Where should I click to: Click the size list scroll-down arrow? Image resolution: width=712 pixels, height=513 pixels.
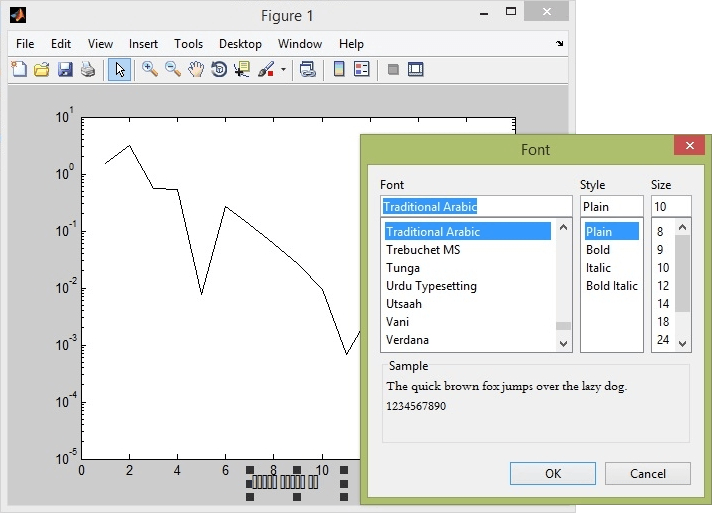[x=682, y=344]
